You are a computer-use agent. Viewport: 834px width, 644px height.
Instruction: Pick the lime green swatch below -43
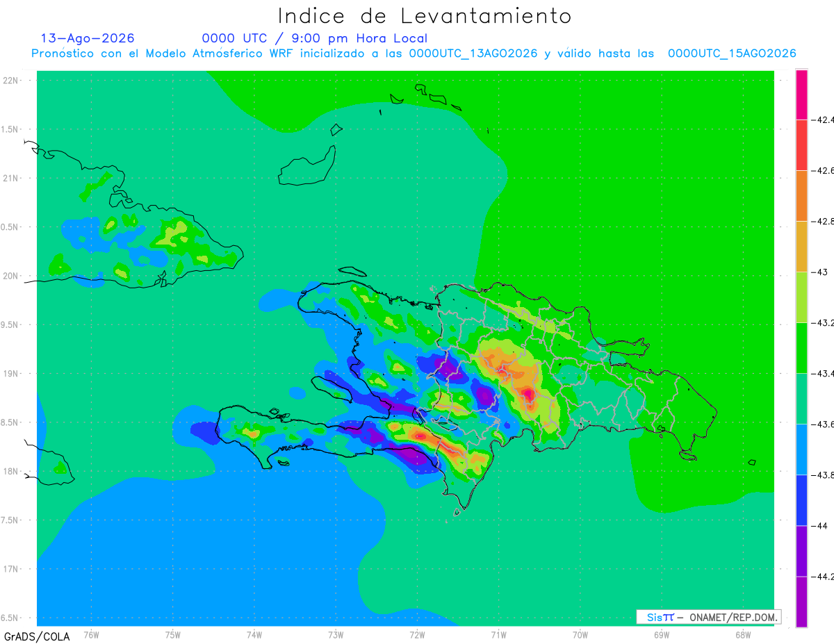802,297
